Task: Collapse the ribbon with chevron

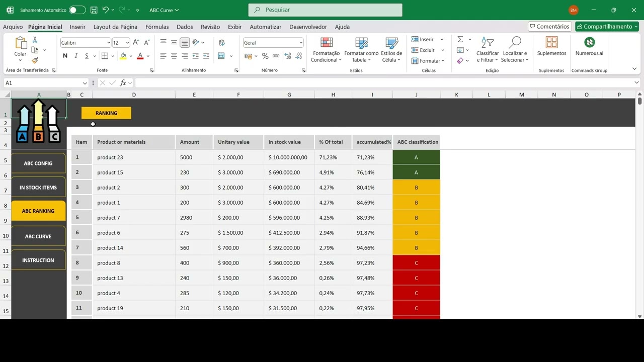Action: (634, 69)
